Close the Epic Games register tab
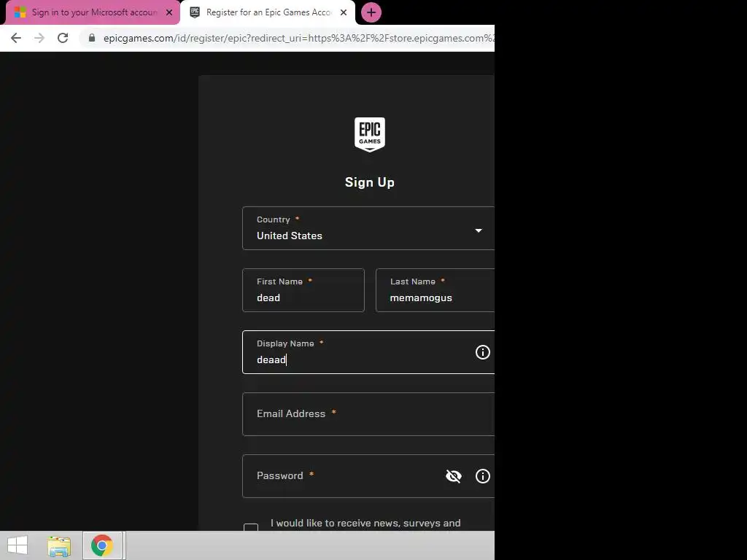The image size is (747, 560). tap(344, 12)
